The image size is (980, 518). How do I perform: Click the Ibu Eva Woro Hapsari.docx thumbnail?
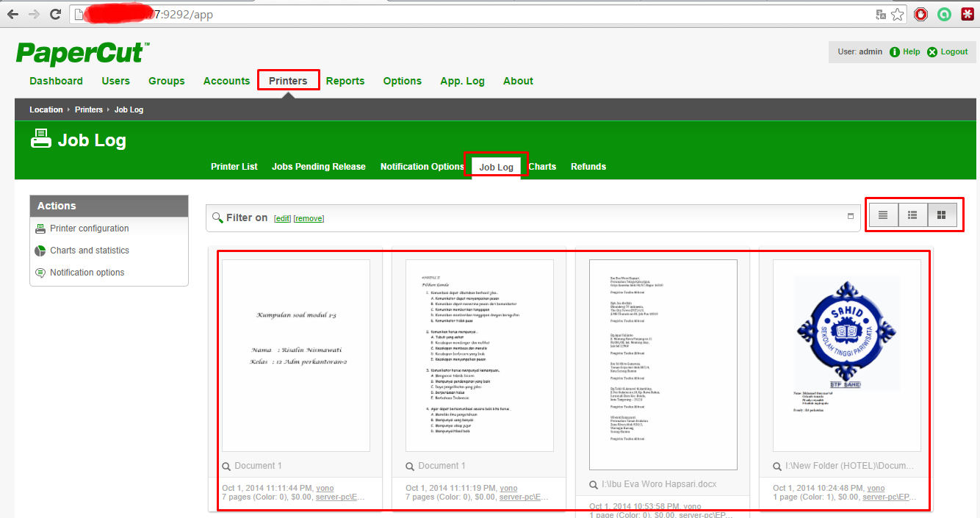click(x=663, y=363)
